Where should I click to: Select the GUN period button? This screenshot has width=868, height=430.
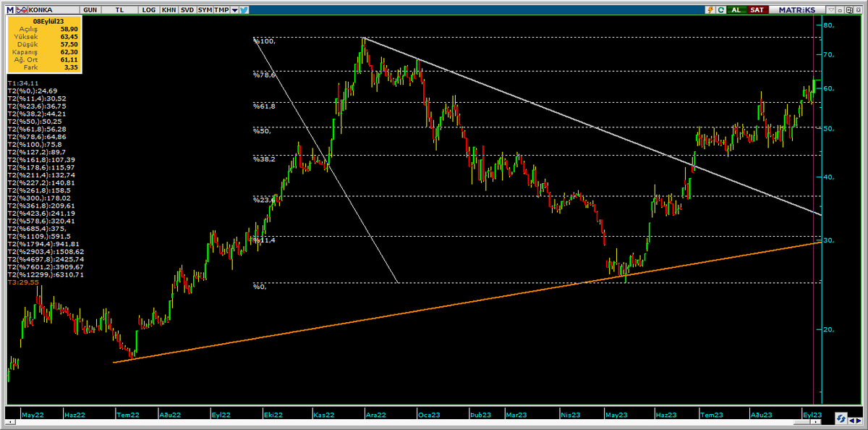coord(90,10)
